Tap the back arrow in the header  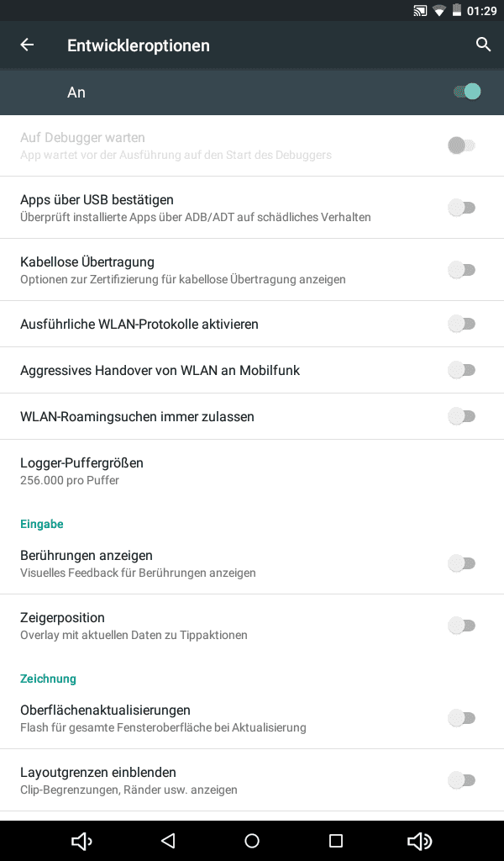[x=28, y=45]
